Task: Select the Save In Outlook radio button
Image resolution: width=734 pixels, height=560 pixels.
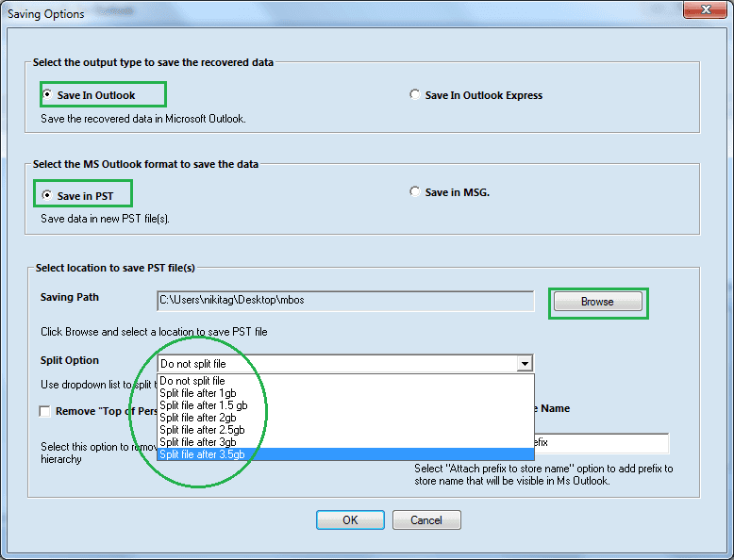Action: coord(47,94)
